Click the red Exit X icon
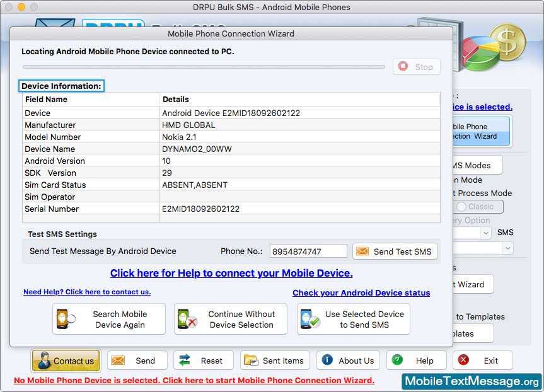 point(463,360)
